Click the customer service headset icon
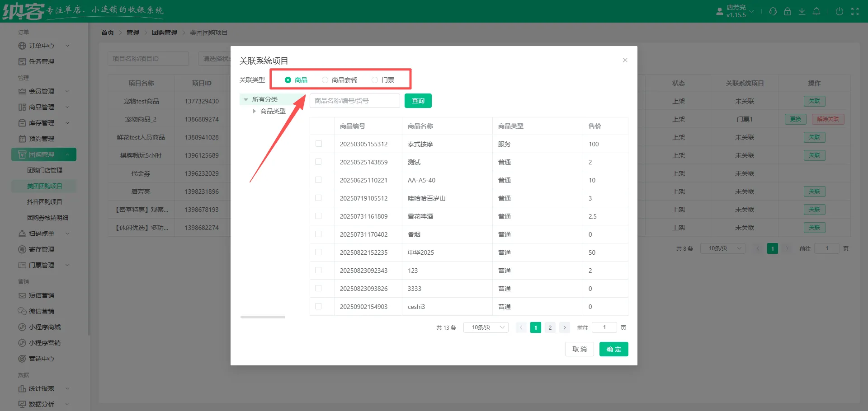 [x=773, y=11]
